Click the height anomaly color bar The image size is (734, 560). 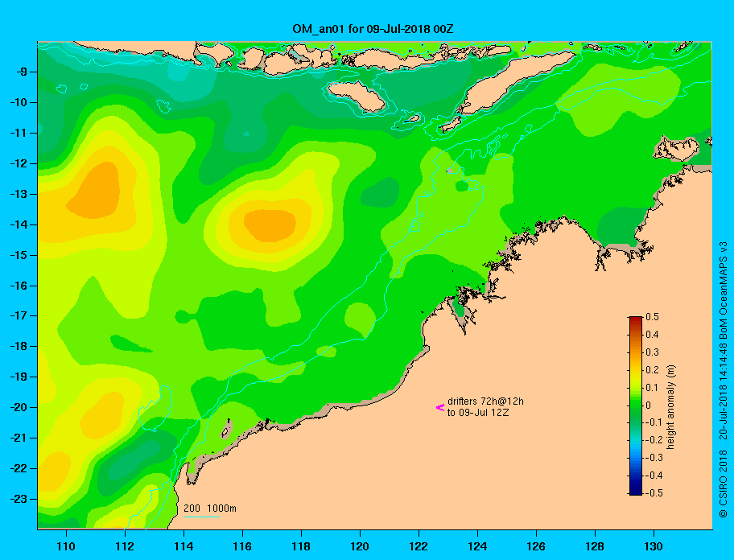click(x=636, y=406)
